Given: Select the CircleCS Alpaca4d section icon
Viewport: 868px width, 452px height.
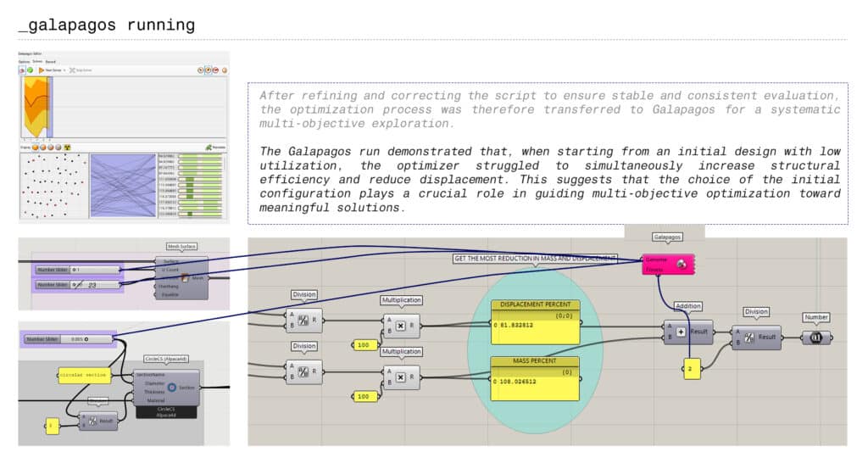Looking at the screenshot, I should click(170, 387).
